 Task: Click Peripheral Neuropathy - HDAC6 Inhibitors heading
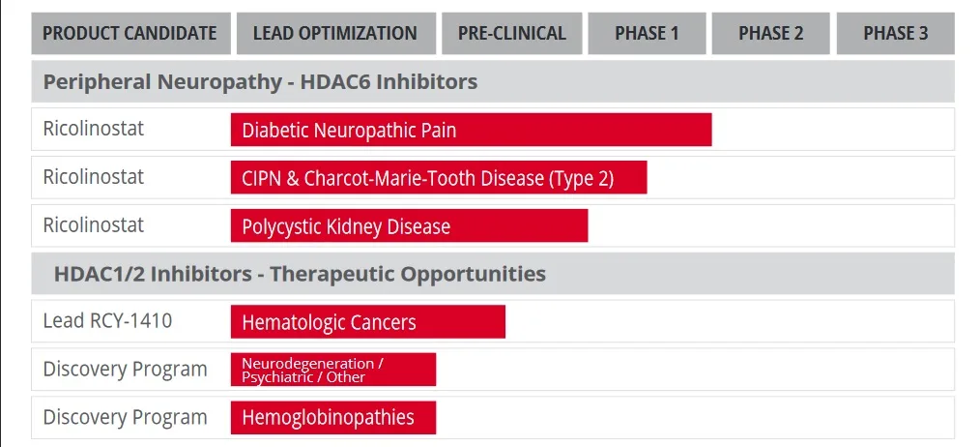point(261,82)
